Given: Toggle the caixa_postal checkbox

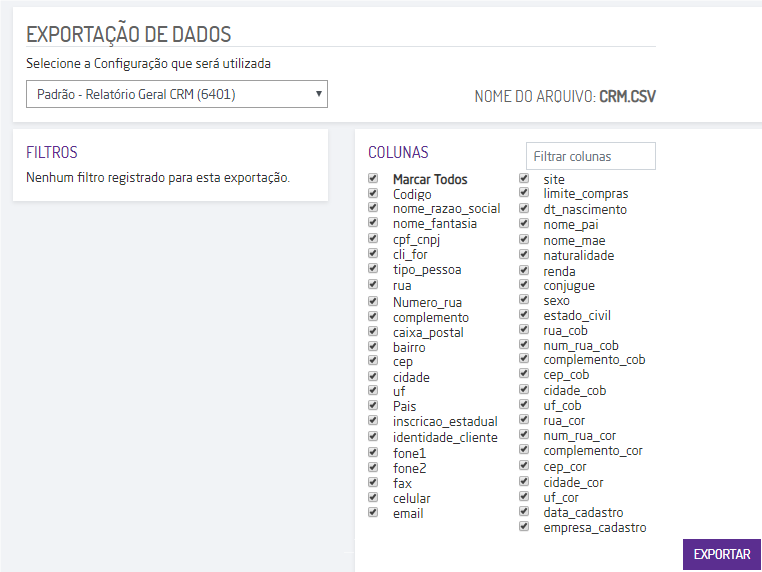Looking at the screenshot, I should (373, 331).
